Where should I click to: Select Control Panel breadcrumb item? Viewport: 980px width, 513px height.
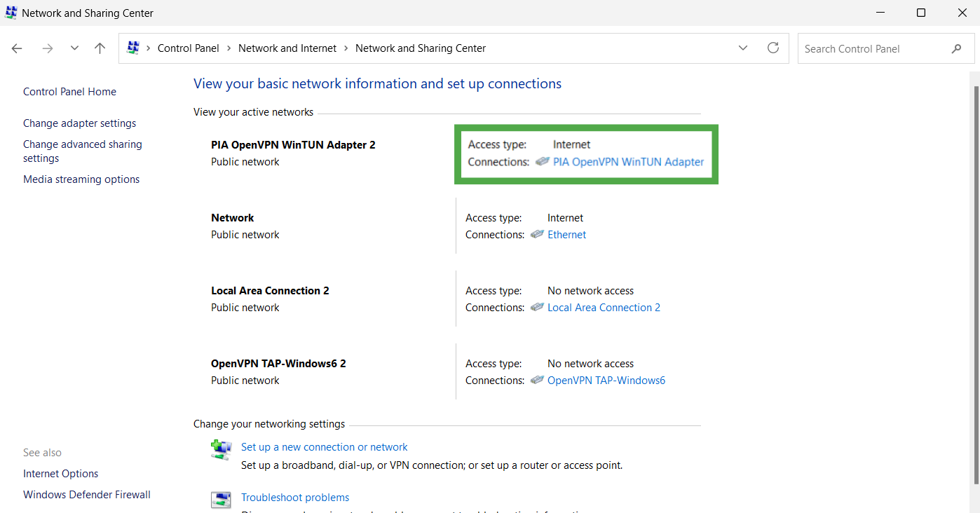[189, 48]
